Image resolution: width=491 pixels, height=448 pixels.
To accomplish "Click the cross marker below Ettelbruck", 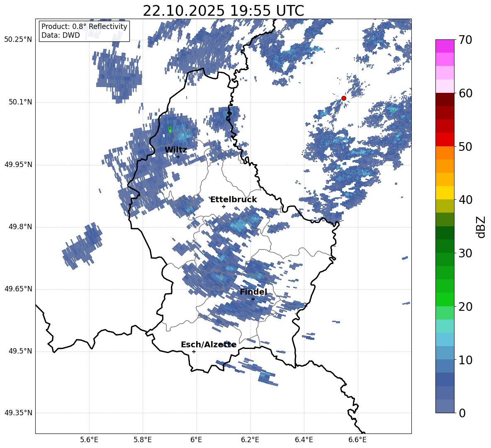I will (x=224, y=206).
